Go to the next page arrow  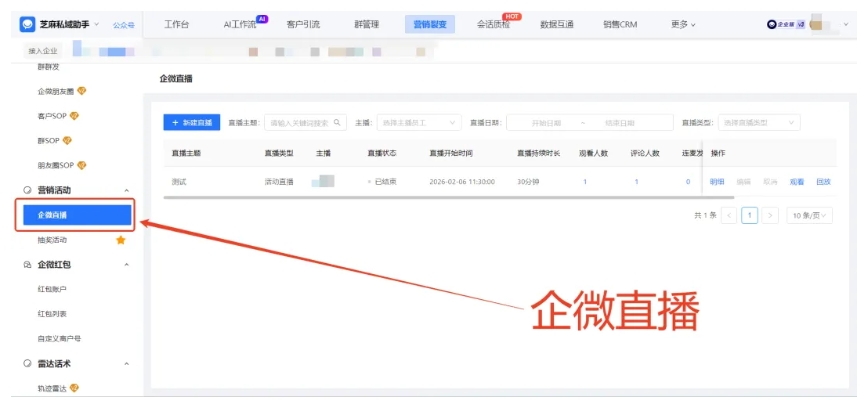(x=770, y=215)
